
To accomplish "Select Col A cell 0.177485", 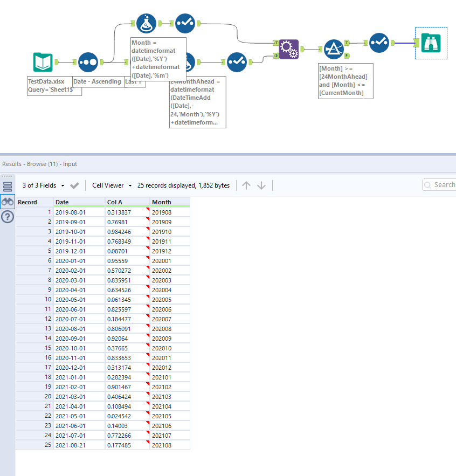I will tap(128, 445).
